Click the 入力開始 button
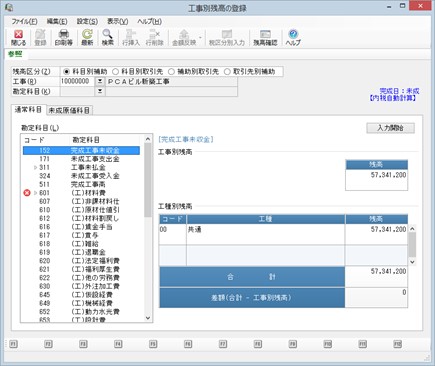 [390, 128]
